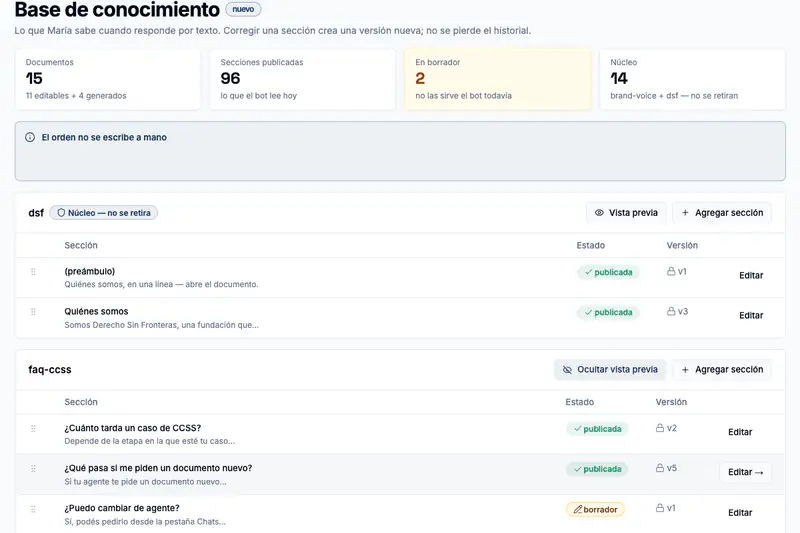Click '¿Puedo cambiar de agente?' title
Viewport: 800px width, 533px height.
122,508
